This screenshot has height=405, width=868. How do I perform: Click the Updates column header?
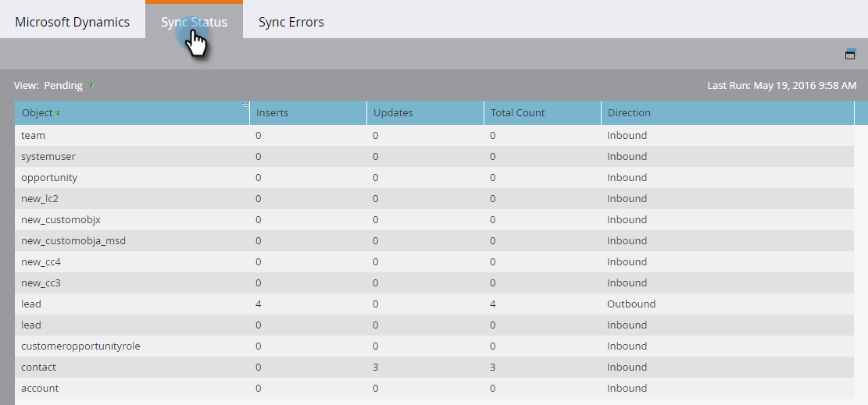coord(425,113)
